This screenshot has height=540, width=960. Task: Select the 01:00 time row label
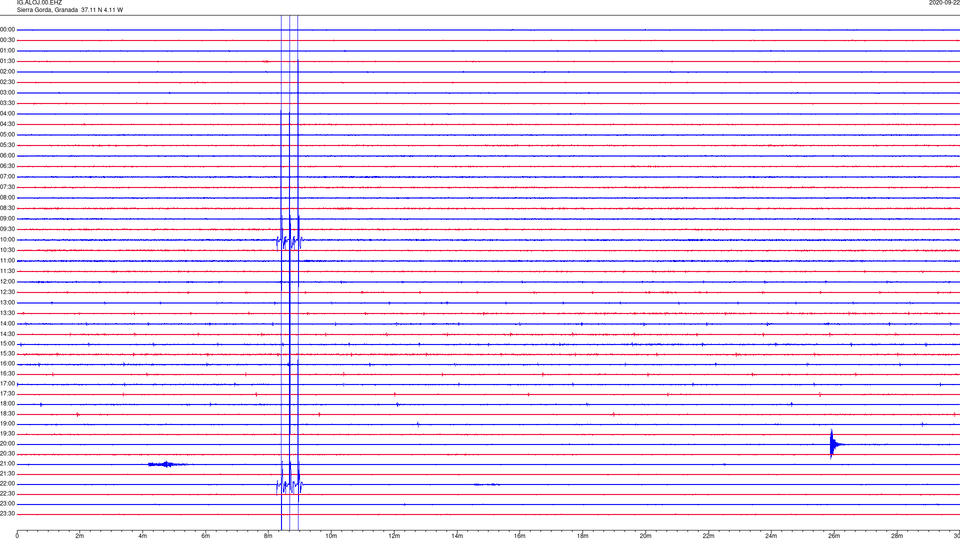(7, 51)
